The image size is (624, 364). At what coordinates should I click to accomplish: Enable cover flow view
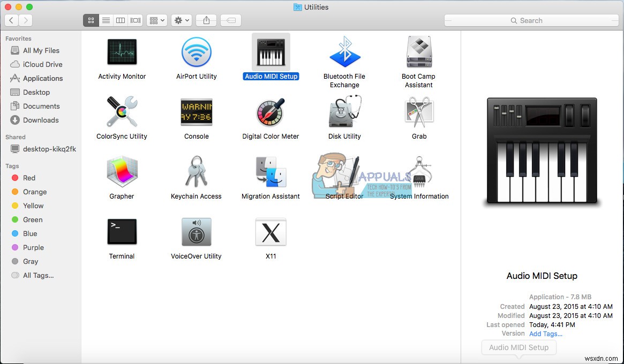(135, 20)
